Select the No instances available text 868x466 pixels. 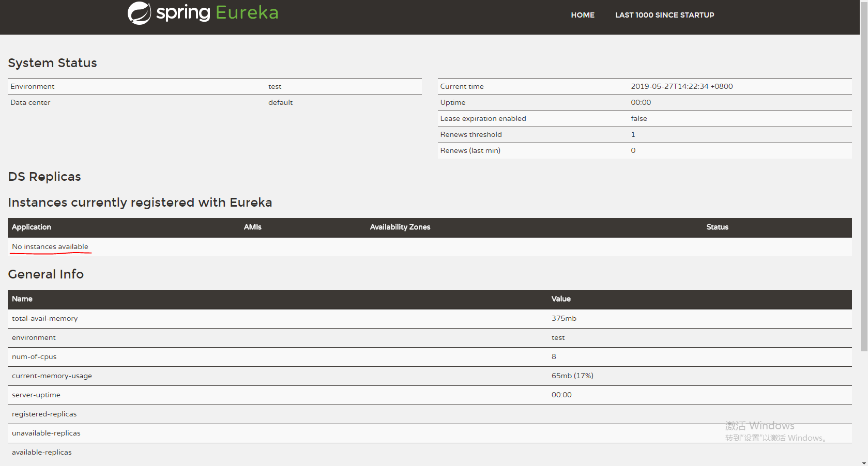[x=50, y=246]
